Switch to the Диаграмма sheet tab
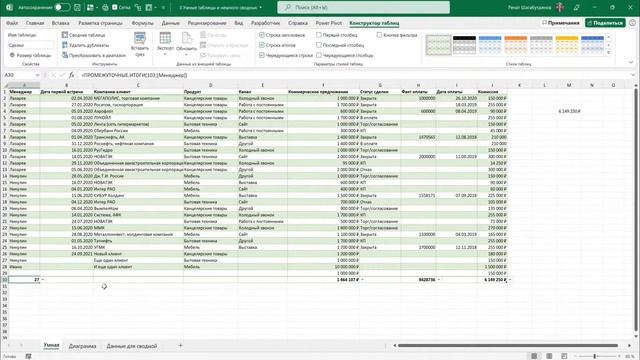Image resolution: width=640 pixels, height=360 pixels. point(82,346)
